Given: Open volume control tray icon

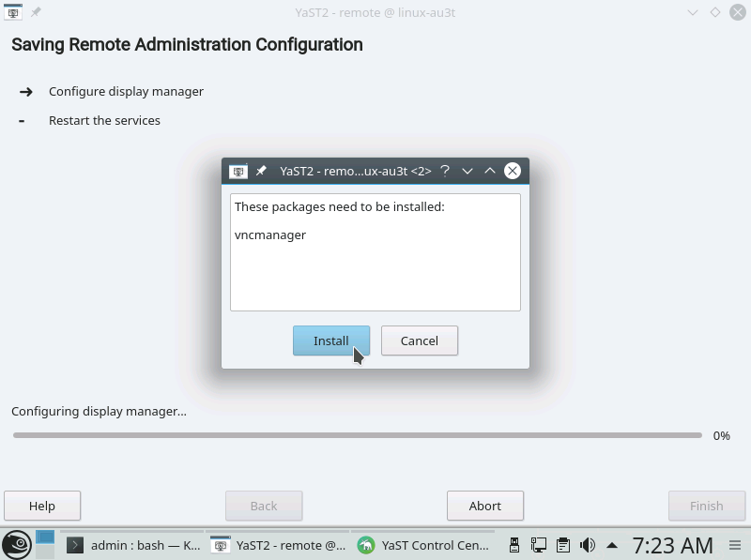Looking at the screenshot, I should [588, 545].
